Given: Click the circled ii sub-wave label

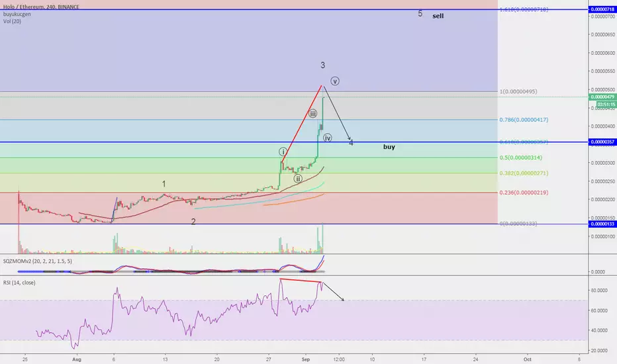Looking at the screenshot, I should tap(299, 179).
